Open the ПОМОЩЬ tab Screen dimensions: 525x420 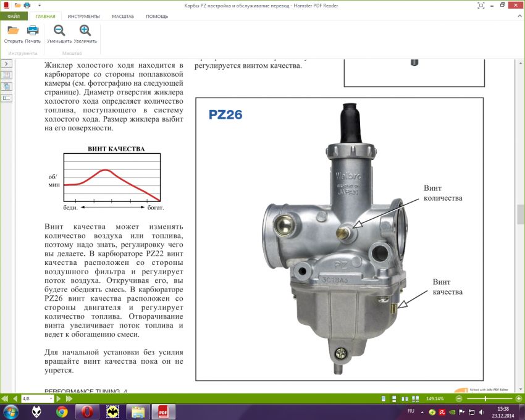click(x=157, y=16)
